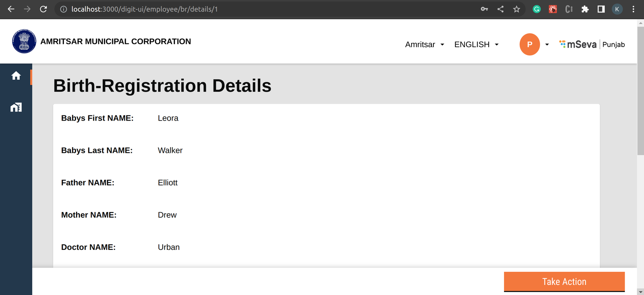Click the Take Action button
This screenshot has height=295, width=644.
click(564, 282)
